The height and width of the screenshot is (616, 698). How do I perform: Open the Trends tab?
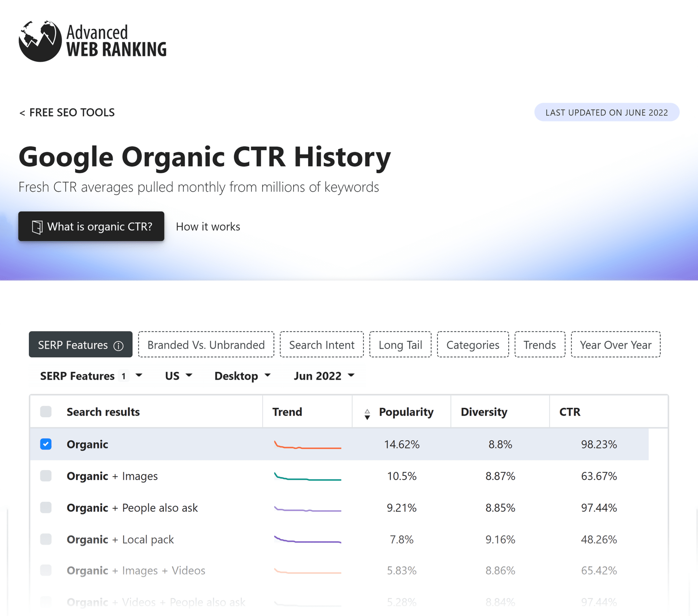click(x=539, y=345)
